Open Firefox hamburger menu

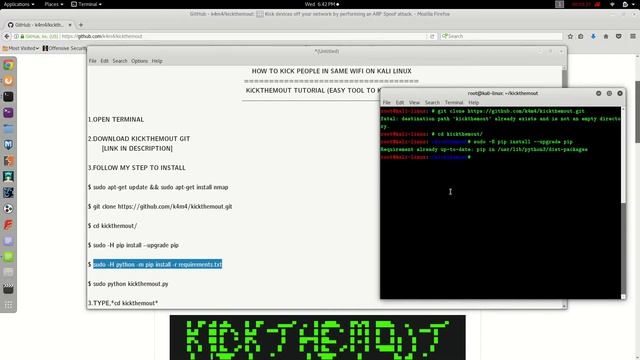tap(633, 36)
